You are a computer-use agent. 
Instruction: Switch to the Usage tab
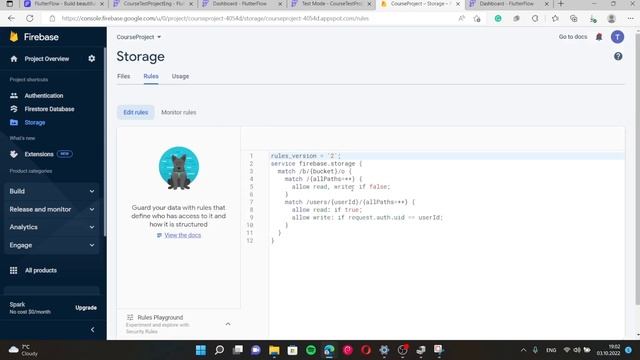[180, 76]
